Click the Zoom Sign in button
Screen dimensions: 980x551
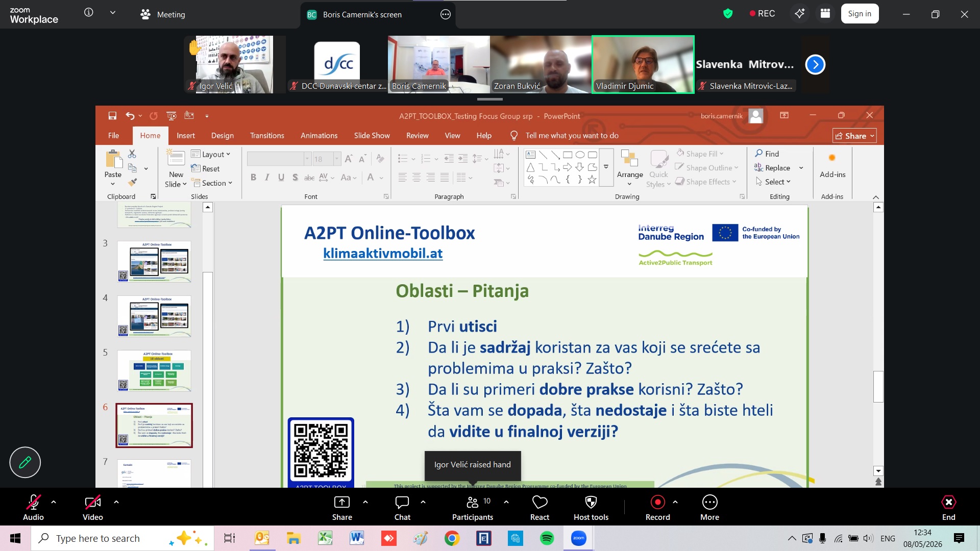click(x=860, y=14)
